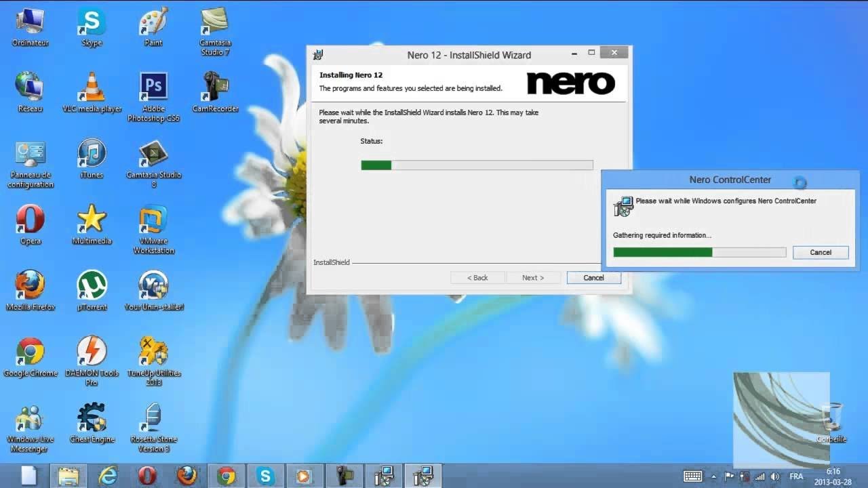Select the Opera desktop shortcut

(x=30, y=226)
